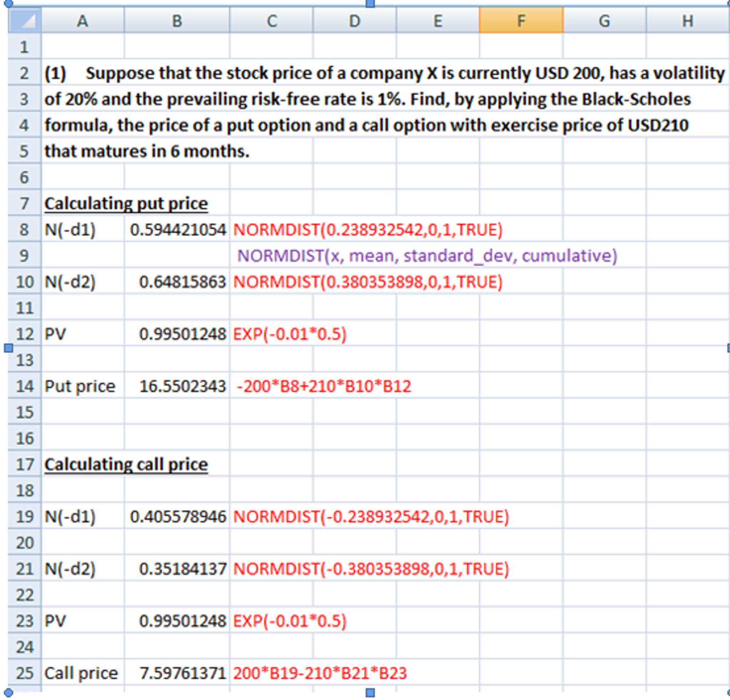Select column B header

176,21
